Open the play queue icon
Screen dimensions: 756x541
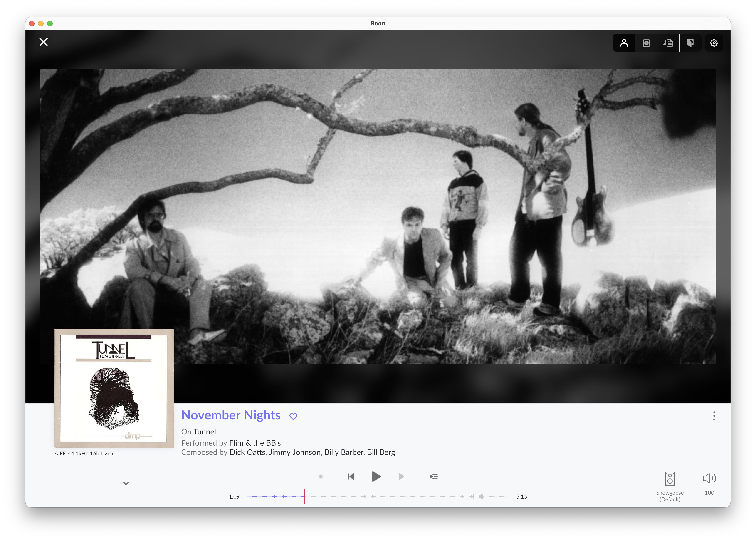tap(433, 476)
